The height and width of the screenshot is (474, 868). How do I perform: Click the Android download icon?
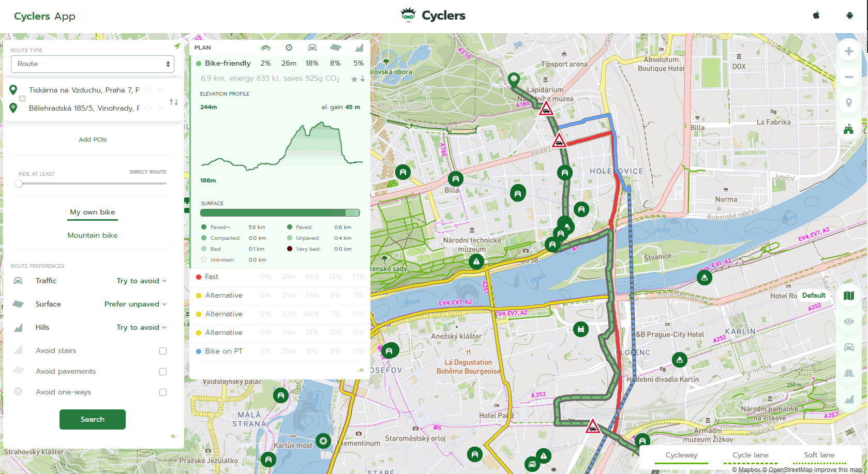pyautogui.click(x=849, y=16)
